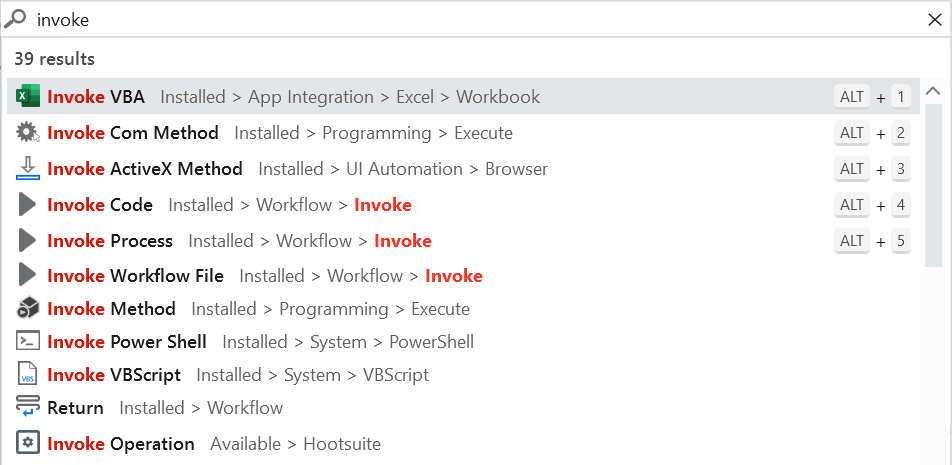Click the terminal icon for Invoke Power Shell
Screen dimensions: 952x465
pyautogui.click(x=28, y=342)
